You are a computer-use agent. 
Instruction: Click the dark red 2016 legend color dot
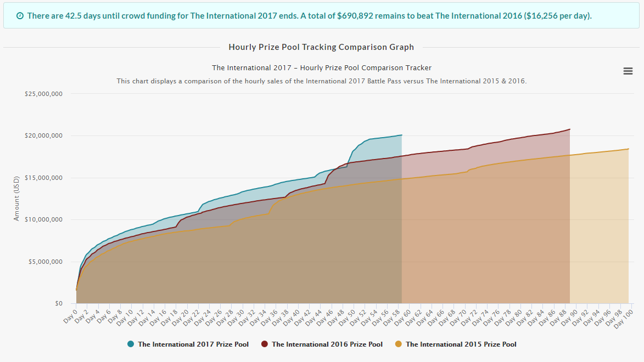coord(265,344)
